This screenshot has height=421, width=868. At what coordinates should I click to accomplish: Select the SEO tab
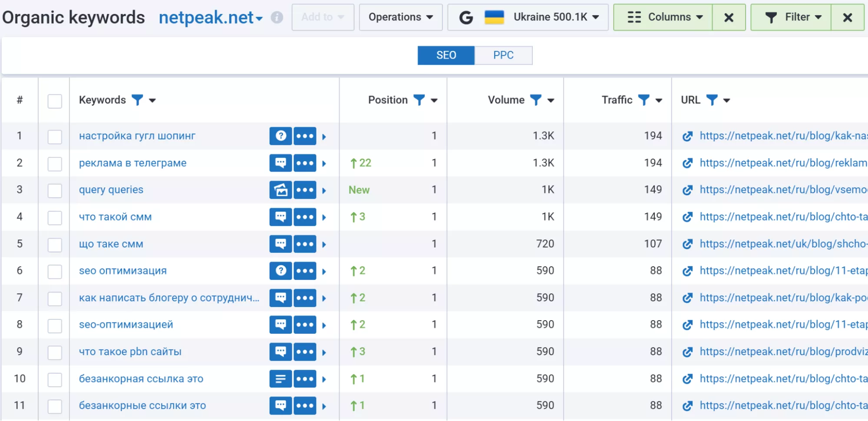click(x=446, y=55)
